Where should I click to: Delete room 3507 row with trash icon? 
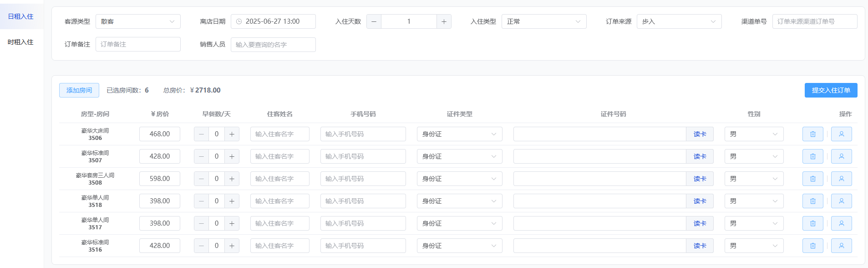(812, 156)
